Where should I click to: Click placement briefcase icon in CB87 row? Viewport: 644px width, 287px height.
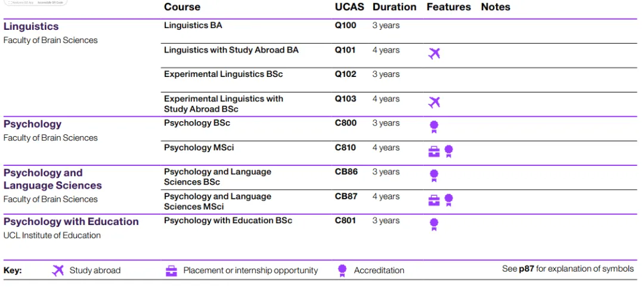434,200
